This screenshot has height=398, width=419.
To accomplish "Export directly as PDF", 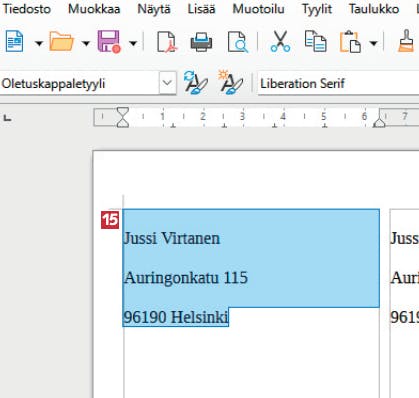I will pyautogui.click(x=167, y=42).
